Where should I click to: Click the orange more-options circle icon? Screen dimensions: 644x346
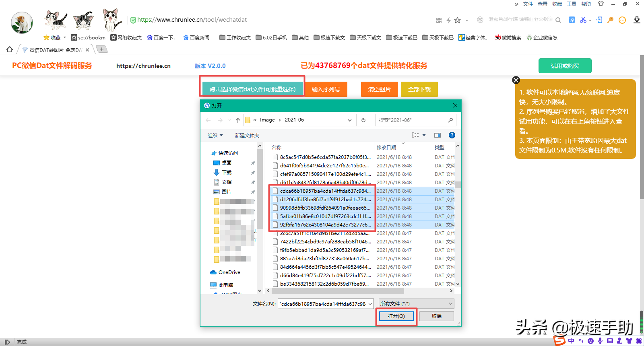click(622, 20)
